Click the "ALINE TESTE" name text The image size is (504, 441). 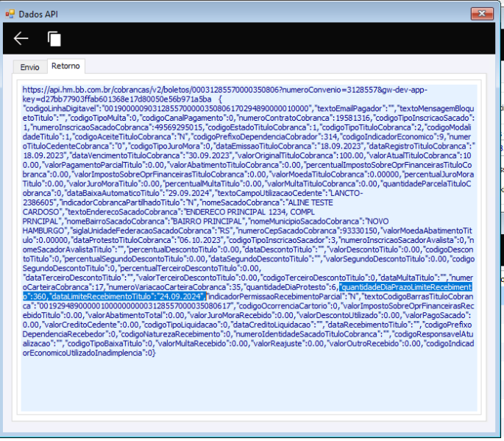tap(310, 202)
